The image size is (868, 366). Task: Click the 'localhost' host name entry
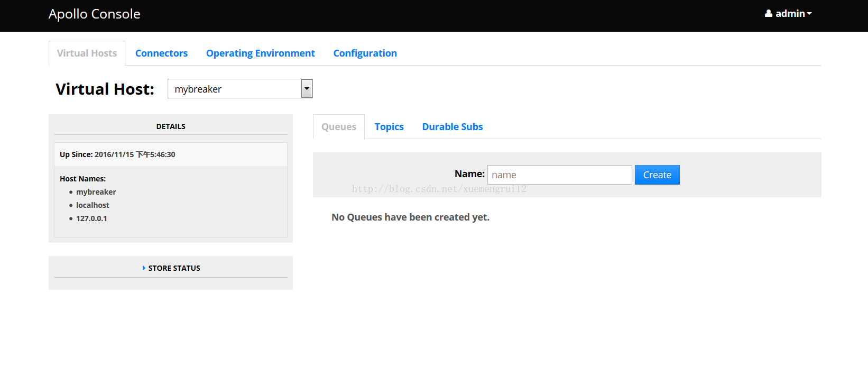click(93, 205)
